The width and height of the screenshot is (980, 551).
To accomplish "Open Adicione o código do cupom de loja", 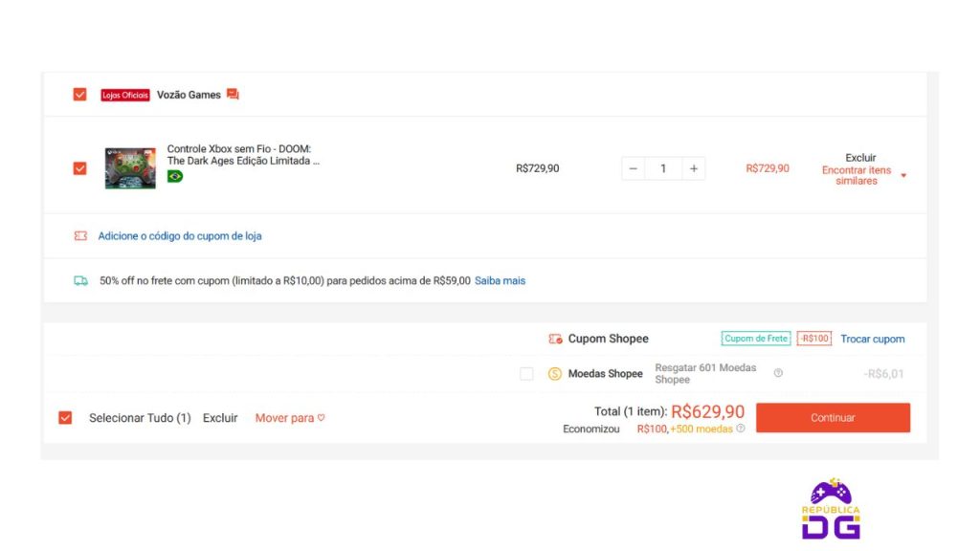I will point(180,235).
